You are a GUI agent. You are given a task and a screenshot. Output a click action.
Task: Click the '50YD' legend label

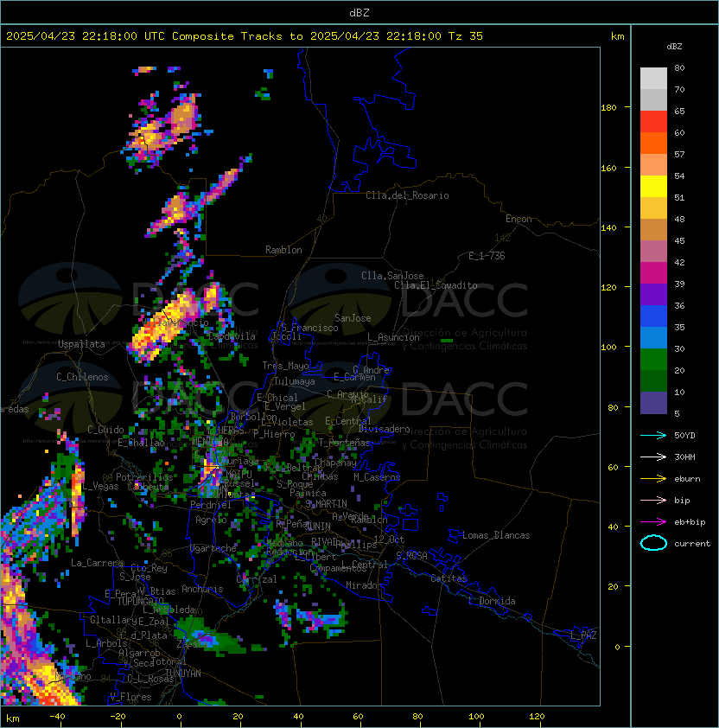[x=684, y=435]
